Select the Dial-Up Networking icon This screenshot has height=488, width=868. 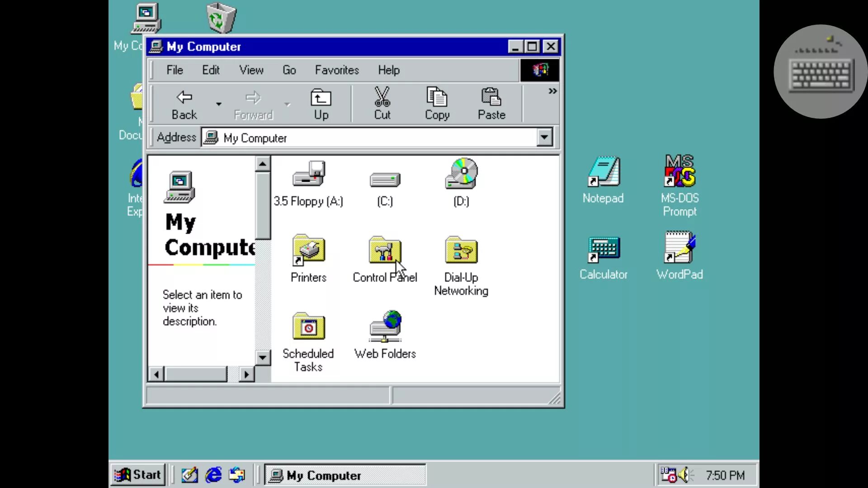point(461,250)
